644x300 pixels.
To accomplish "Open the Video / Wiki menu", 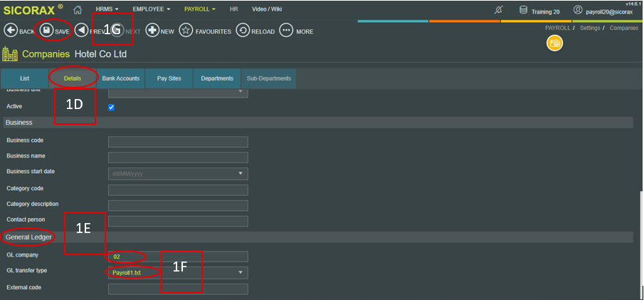I will point(267,9).
